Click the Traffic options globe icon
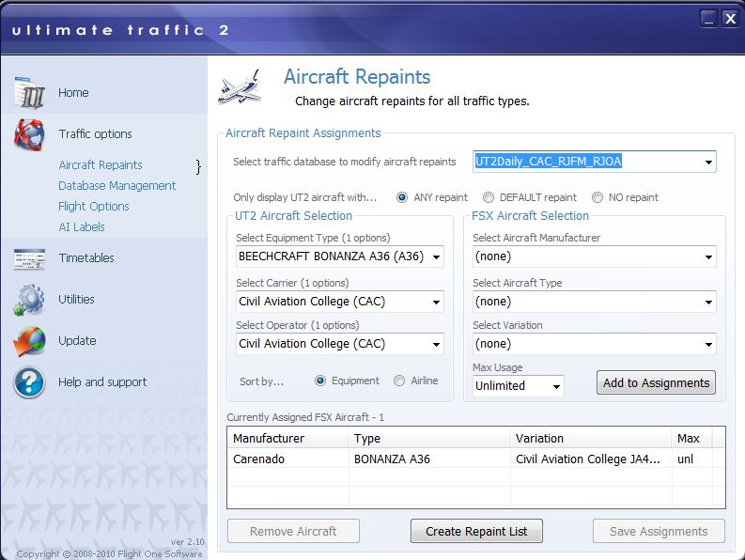This screenshot has height=560, width=745. point(29,134)
